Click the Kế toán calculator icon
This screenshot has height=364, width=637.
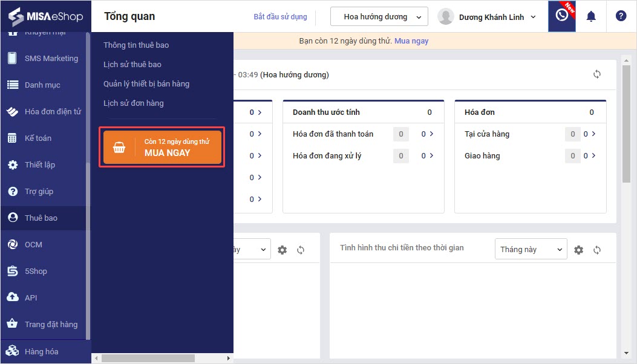tap(13, 138)
